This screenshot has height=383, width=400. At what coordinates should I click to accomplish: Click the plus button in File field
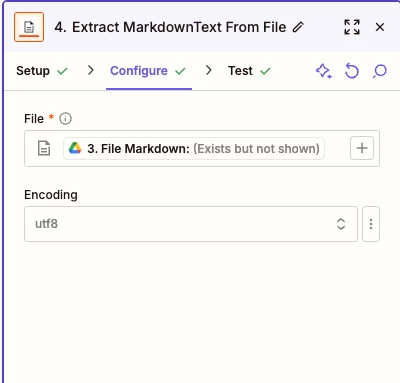click(x=362, y=148)
